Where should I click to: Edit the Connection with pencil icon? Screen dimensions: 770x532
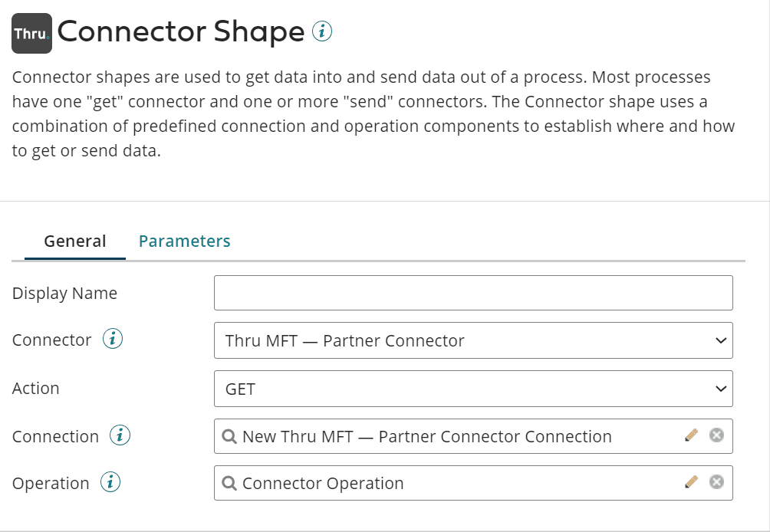[x=691, y=435]
